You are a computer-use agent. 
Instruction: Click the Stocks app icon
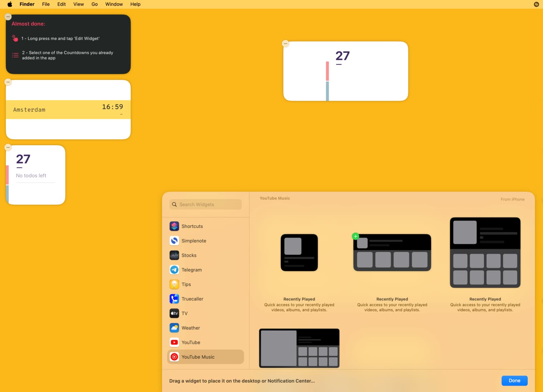point(174,255)
